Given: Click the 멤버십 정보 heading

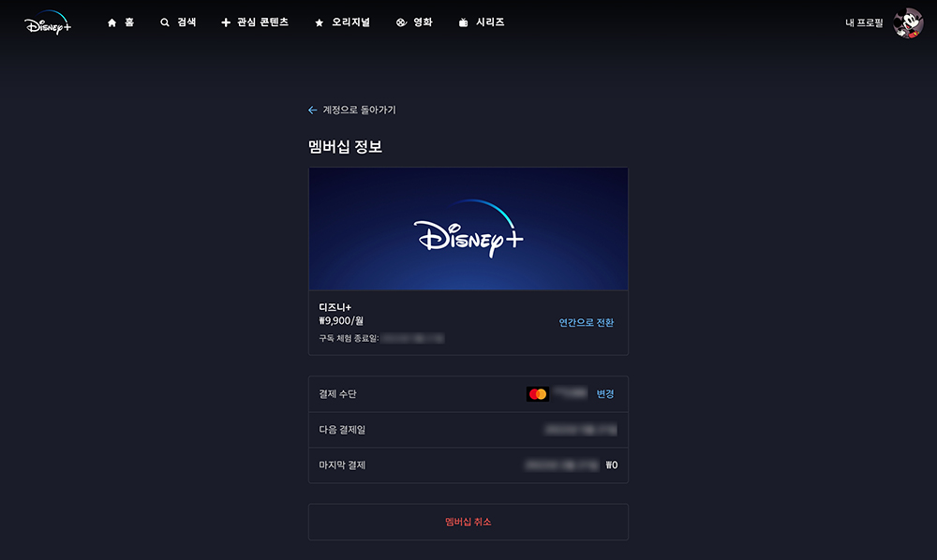Looking at the screenshot, I should click(x=345, y=147).
